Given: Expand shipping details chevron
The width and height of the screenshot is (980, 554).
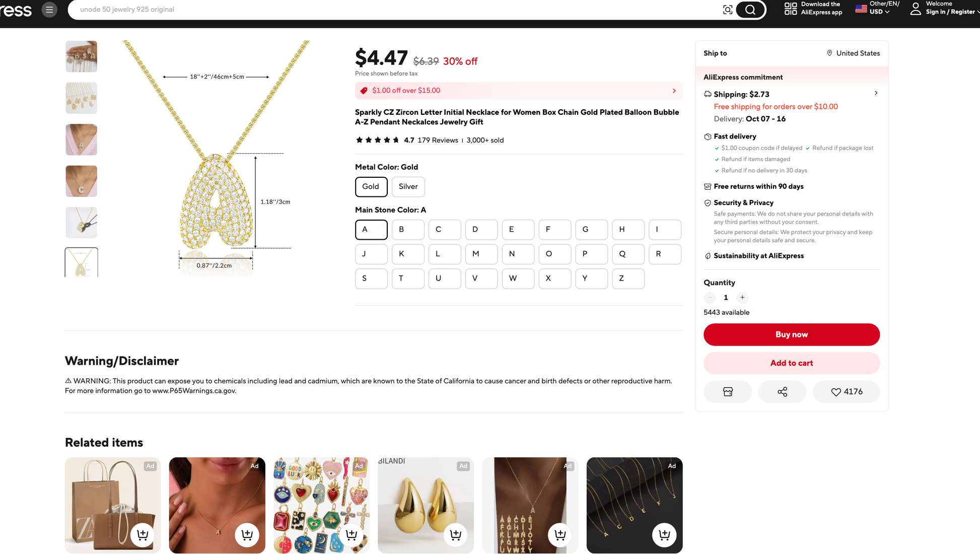Looking at the screenshot, I should click(876, 93).
